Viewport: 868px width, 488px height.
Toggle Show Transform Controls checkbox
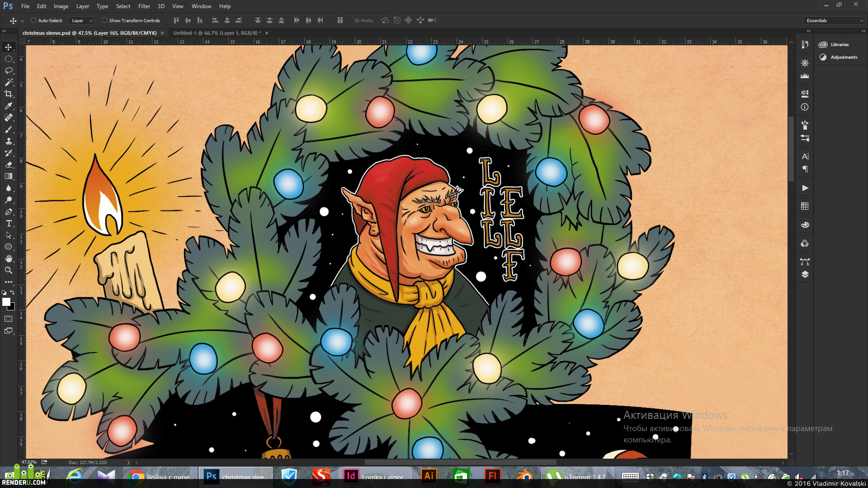[x=104, y=20]
